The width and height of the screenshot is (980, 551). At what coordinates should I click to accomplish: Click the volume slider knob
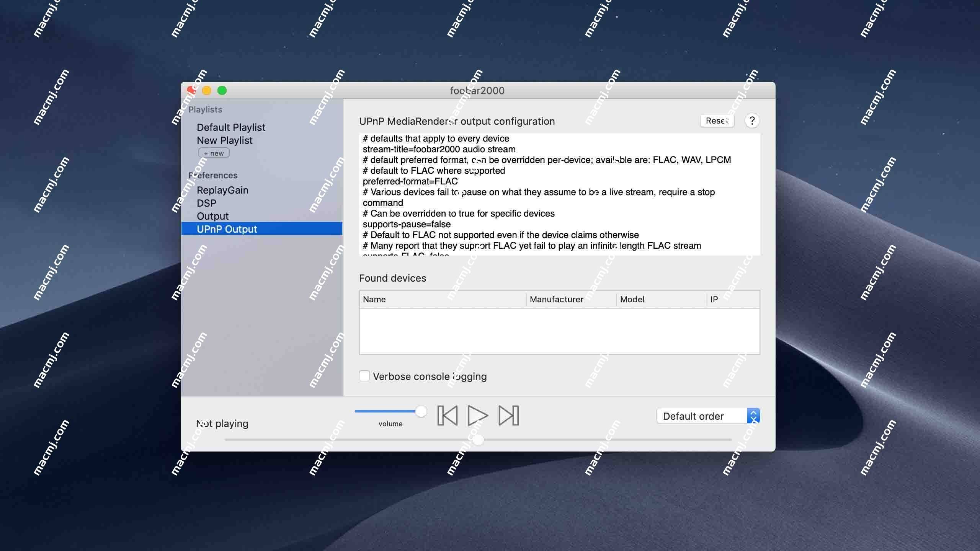(x=421, y=411)
